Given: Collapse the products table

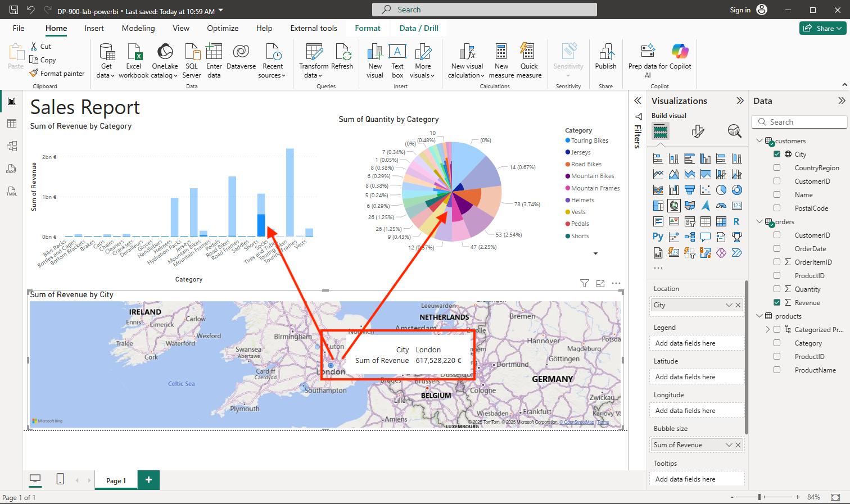Looking at the screenshot, I should tap(759, 316).
